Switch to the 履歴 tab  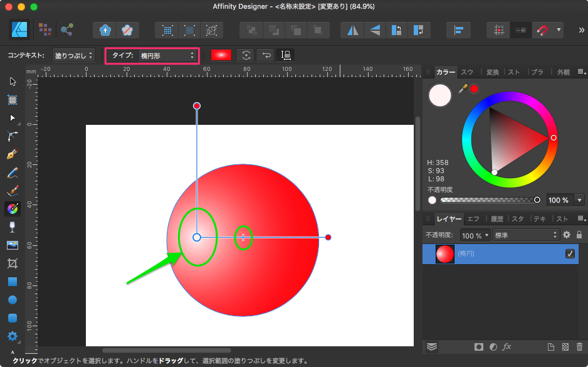tap(496, 219)
